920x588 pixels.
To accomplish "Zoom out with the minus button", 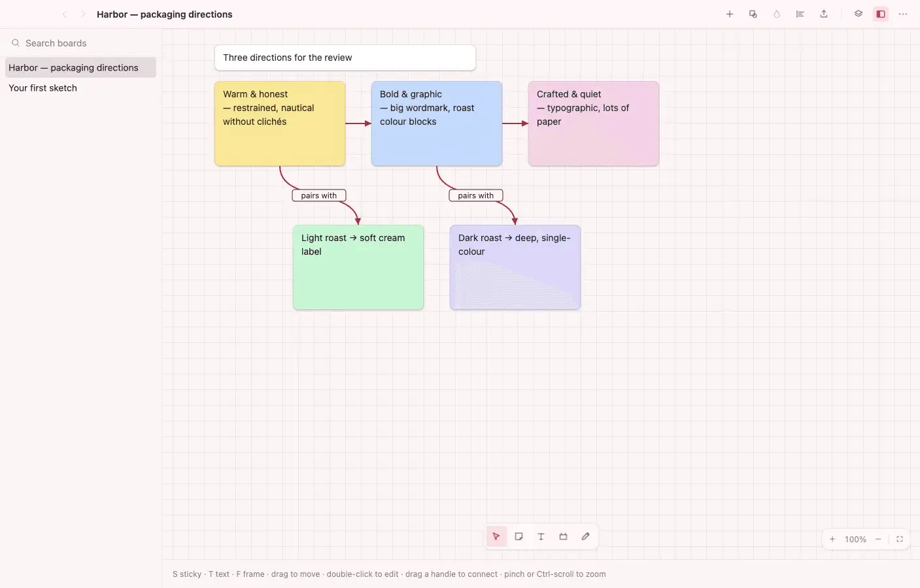I will click(878, 539).
